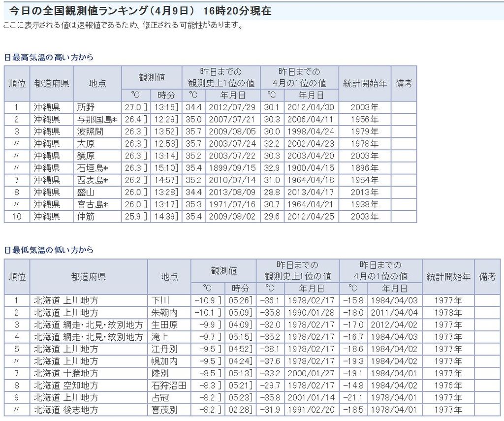
Task: Select the 陸別 station name
Action: (160, 373)
